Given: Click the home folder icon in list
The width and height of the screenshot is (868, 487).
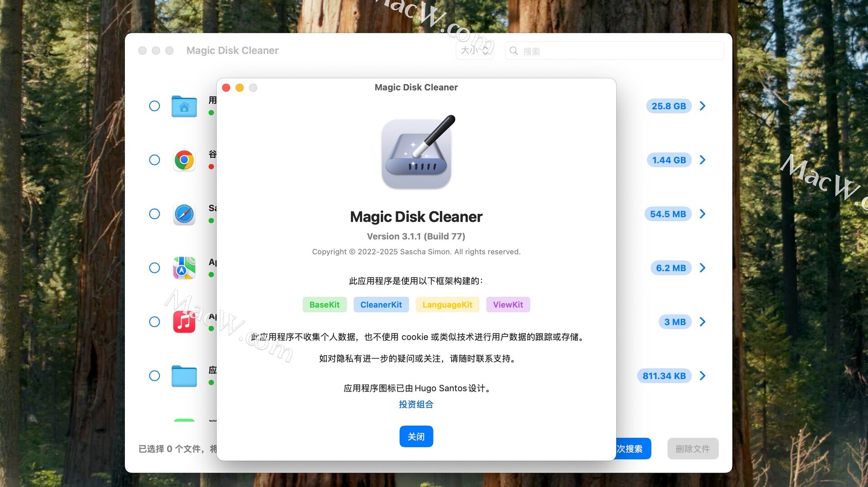Looking at the screenshot, I should tap(184, 106).
